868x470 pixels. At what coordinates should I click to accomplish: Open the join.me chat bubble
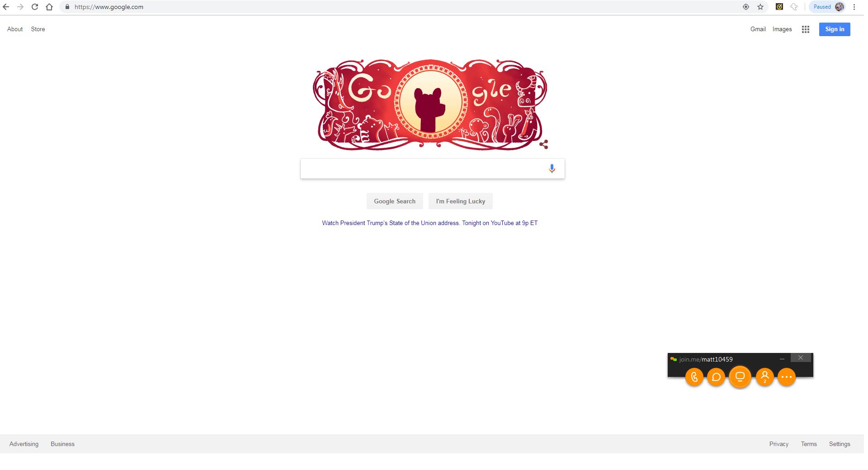coord(716,377)
